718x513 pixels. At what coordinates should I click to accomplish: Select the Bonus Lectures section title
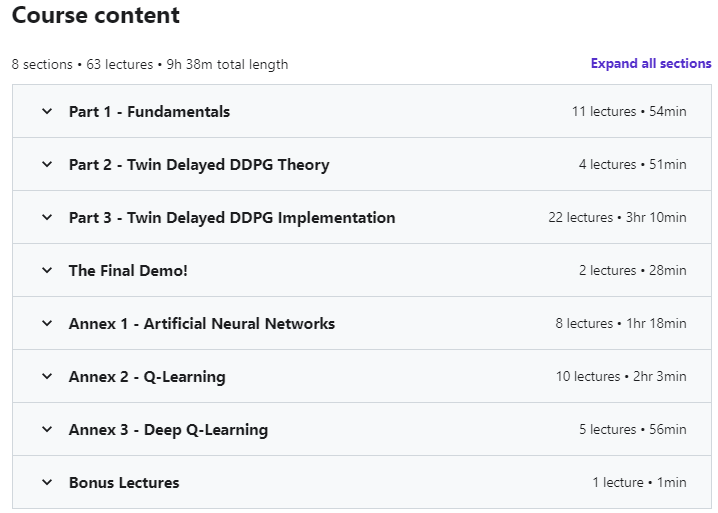tap(124, 483)
